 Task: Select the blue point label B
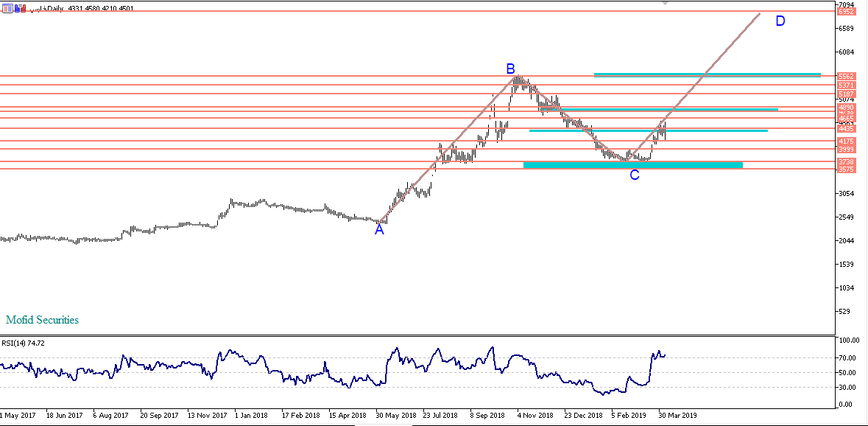click(510, 69)
